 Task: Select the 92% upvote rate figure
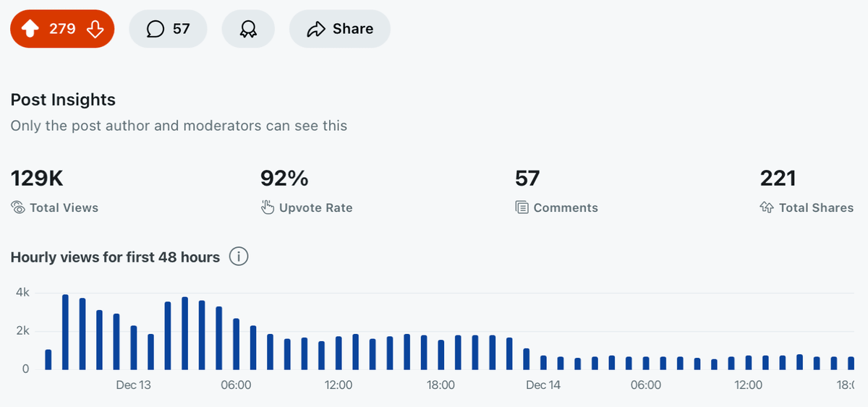(284, 178)
